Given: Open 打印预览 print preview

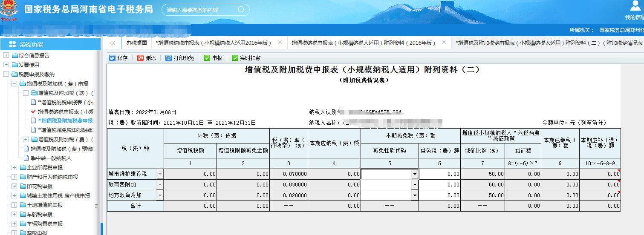Looking at the screenshot, I should 179,58.
